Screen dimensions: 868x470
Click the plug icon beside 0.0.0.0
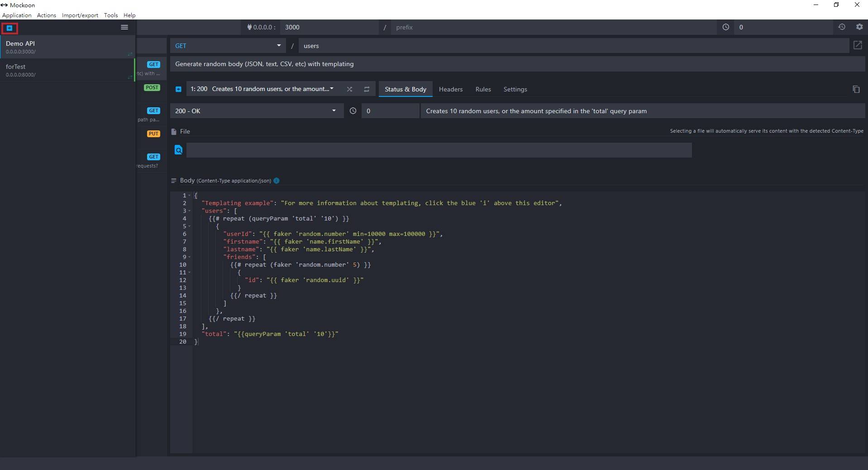tap(249, 27)
